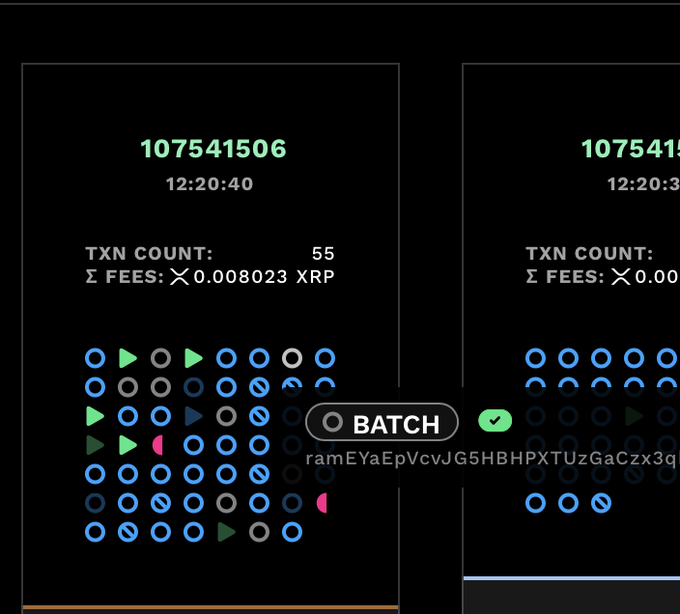680x614 pixels.
Task: Open account address starting with ramEYaEpVcvJG5
Action: (x=493, y=458)
